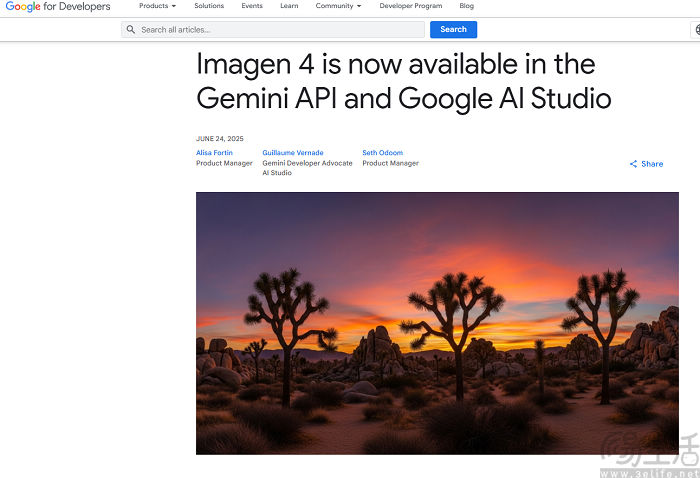Click the magnifier icon in search box
Viewport: 700px width, 478px height.
point(130,29)
